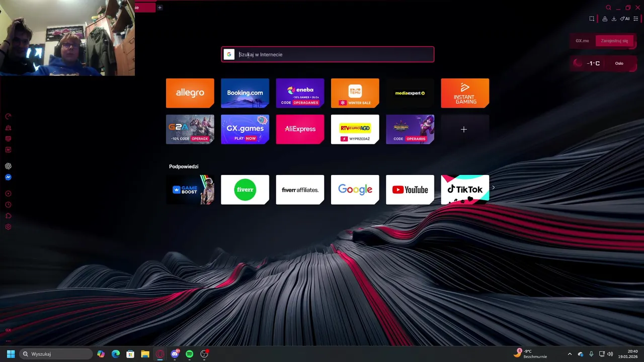Open the Google suggestion tile
Viewport: 644px width, 362px height.
point(355,190)
